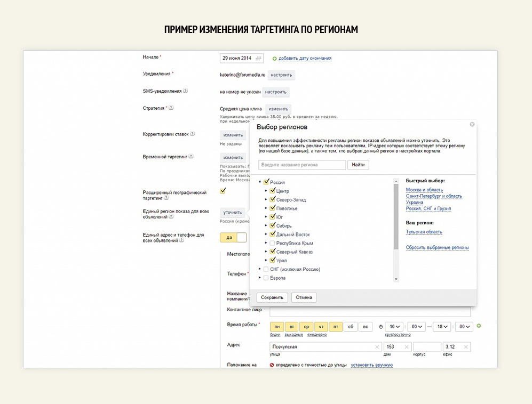Expand the Северо-Запад subtree
The image size is (532, 404).
click(266, 200)
